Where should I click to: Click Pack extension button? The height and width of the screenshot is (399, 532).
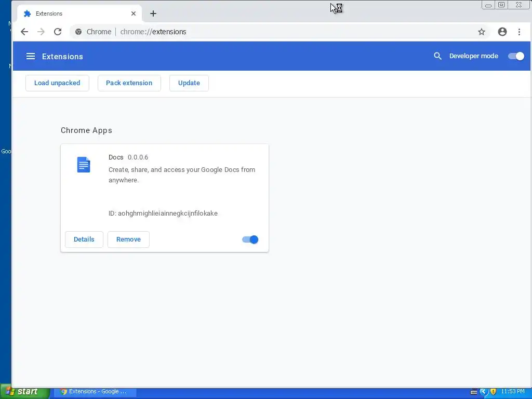(x=129, y=83)
